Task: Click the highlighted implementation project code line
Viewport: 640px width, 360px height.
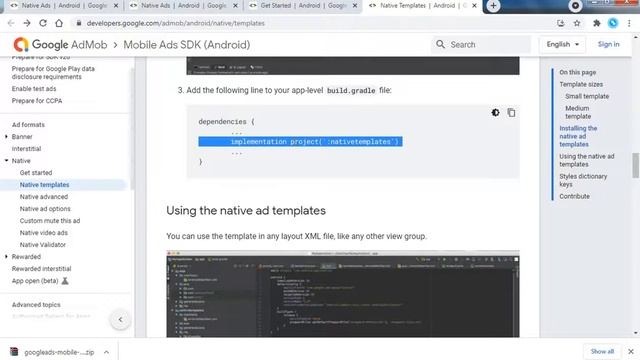Action: tap(300, 142)
